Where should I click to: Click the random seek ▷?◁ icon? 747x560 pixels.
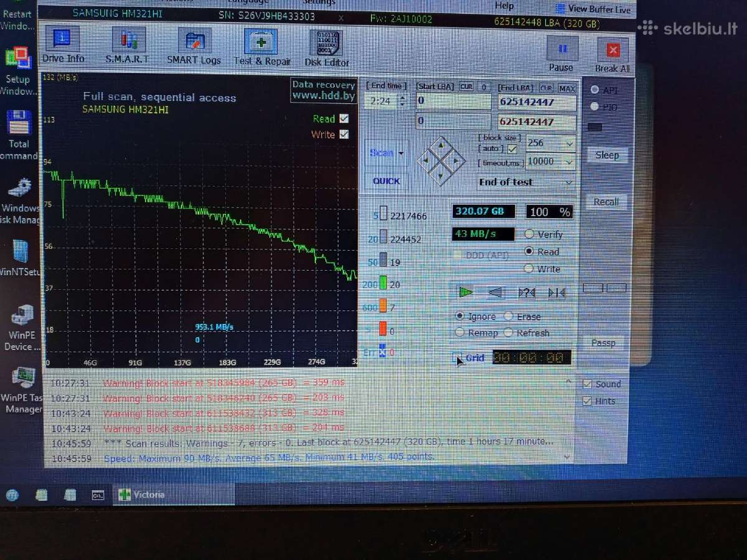coord(526,292)
